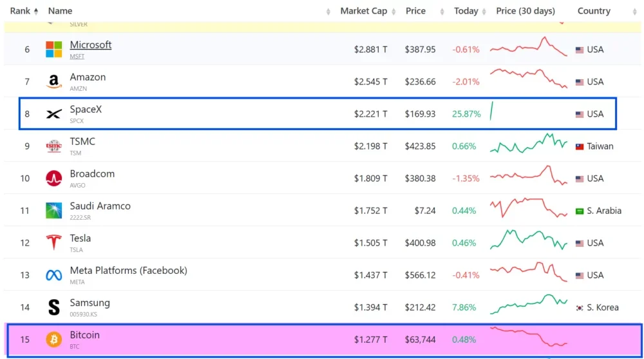644x359 pixels.
Task: Click the Market Cap column header
Action: click(363, 11)
